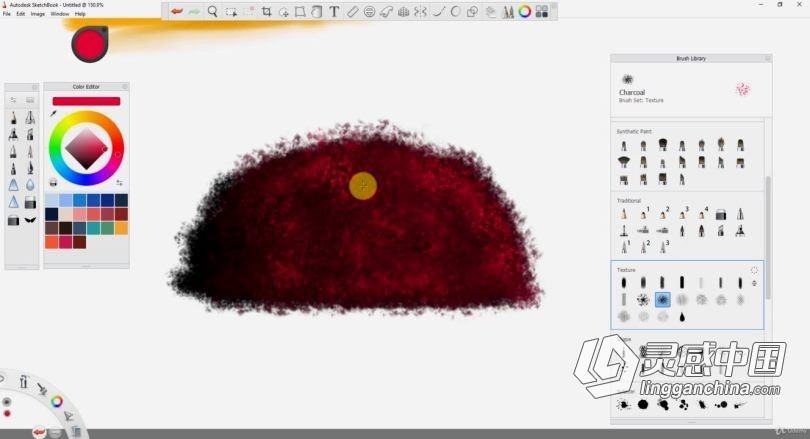This screenshot has width=810, height=439.
Task: Enable the Ruler guide
Action: (x=352, y=11)
